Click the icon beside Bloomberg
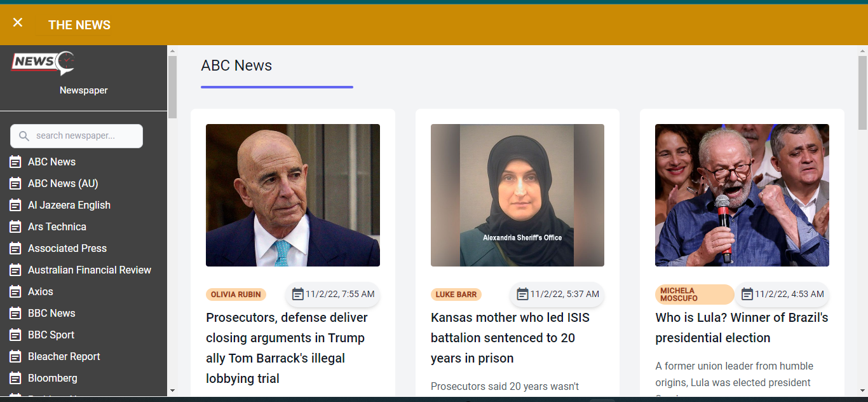 15,378
